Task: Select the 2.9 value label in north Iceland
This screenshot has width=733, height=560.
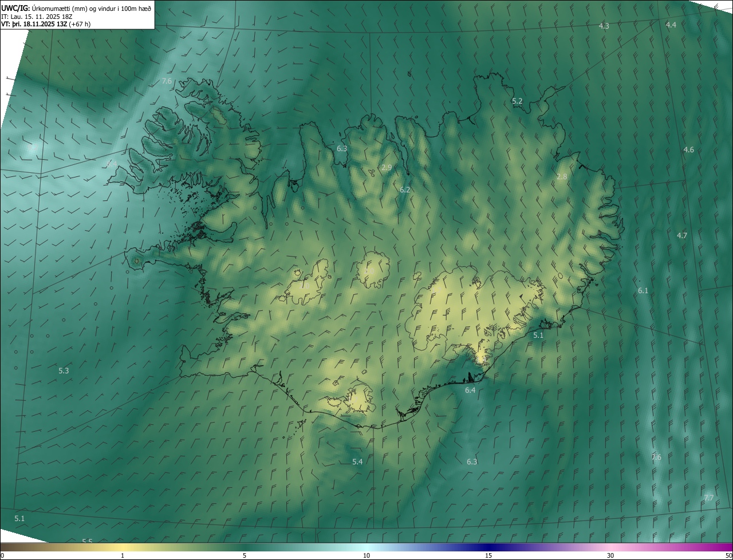Action: (387, 168)
